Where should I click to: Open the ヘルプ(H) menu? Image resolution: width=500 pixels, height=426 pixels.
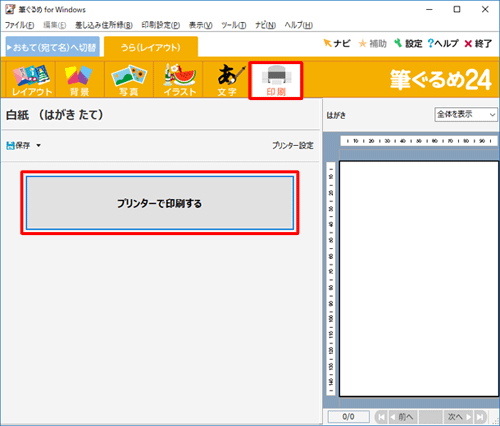tap(298, 25)
